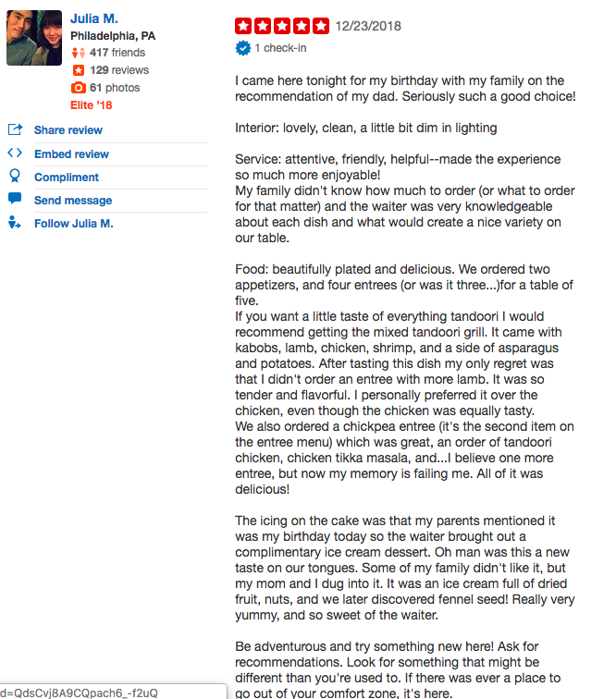This screenshot has width=616, height=699.
Task: Open Julia M.'s profile name link
Action: (94, 18)
